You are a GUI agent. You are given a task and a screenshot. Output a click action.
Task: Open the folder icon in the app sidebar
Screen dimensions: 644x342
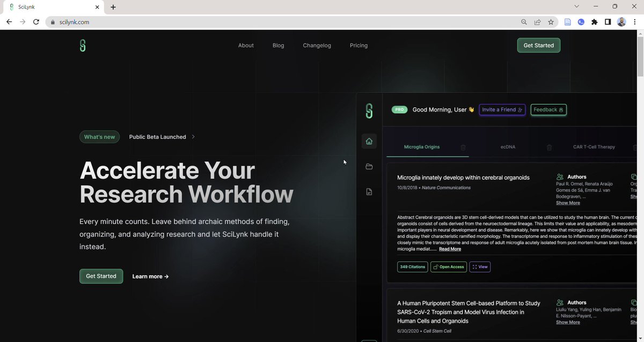pyautogui.click(x=369, y=167)
